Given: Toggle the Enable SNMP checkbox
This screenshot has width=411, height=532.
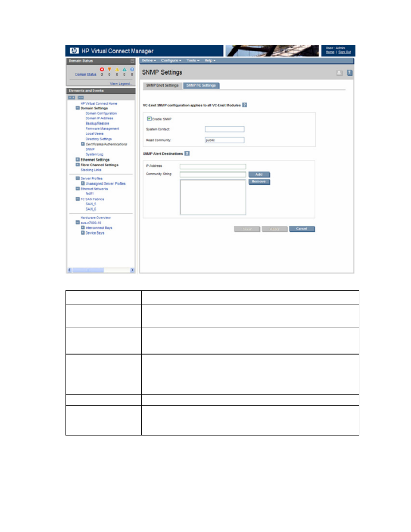Looking at the screenshot, I should (149, 119).
